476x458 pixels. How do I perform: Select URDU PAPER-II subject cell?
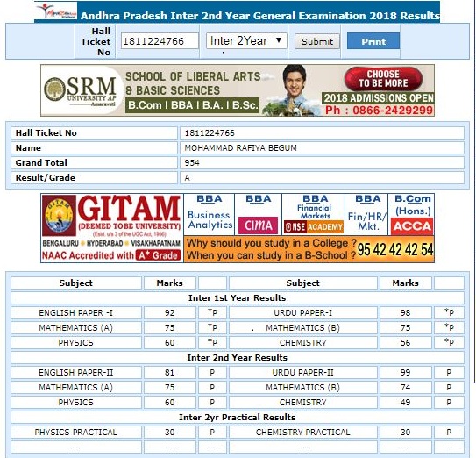(x=303, y=372)
